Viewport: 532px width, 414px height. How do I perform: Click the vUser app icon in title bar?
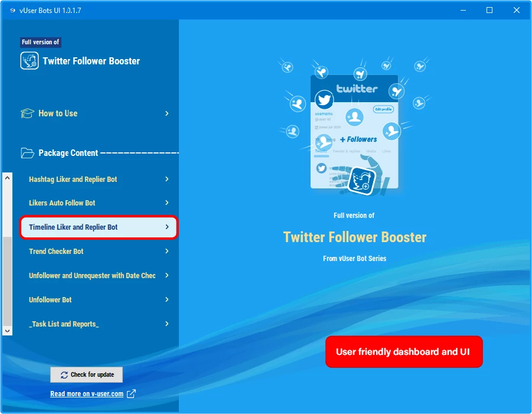point(12,10)
